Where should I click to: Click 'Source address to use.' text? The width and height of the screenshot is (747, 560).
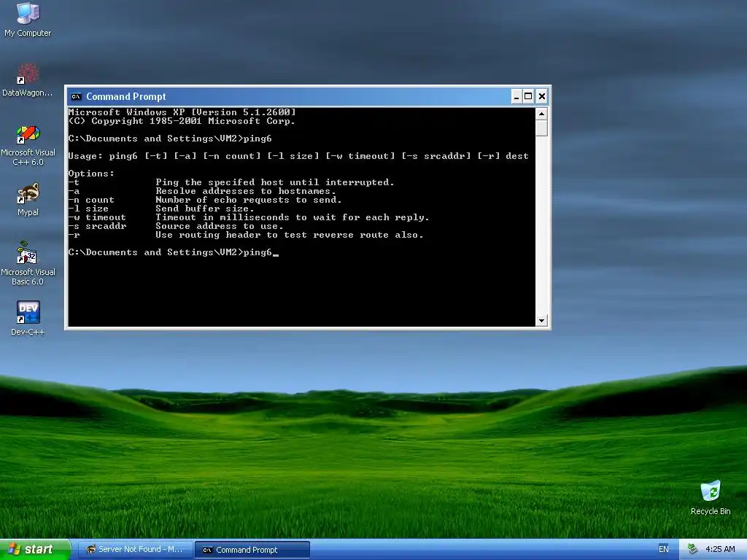click(x=219, y=226)
